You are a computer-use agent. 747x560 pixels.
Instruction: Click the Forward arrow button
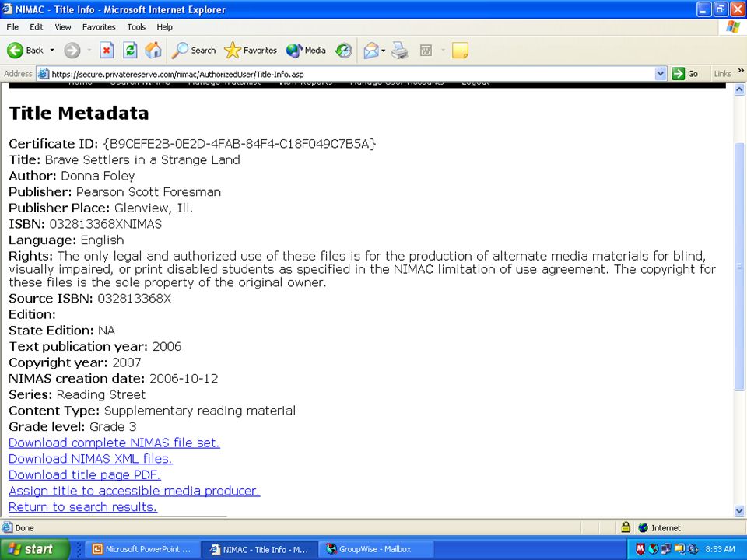click(x=72, y=50)
